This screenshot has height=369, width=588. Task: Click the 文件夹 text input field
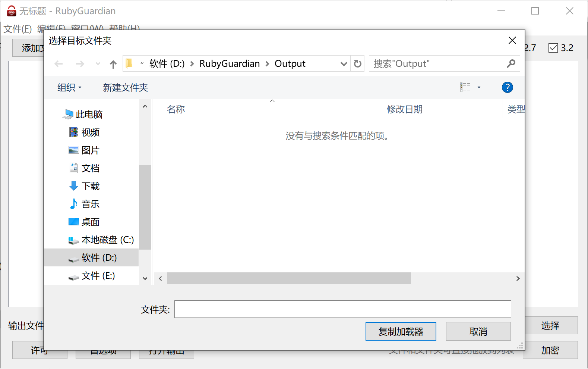pyautogui.click(x=342, y=309)
